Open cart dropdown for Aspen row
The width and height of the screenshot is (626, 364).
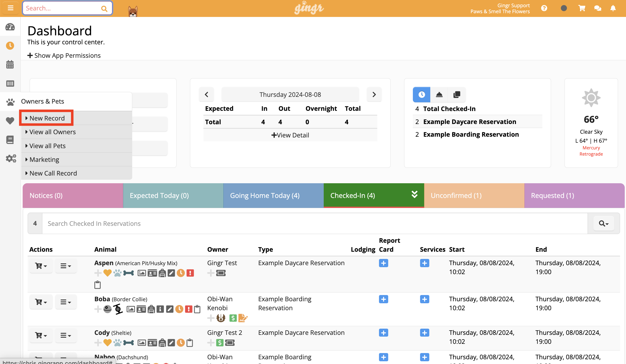coord(41,266)
